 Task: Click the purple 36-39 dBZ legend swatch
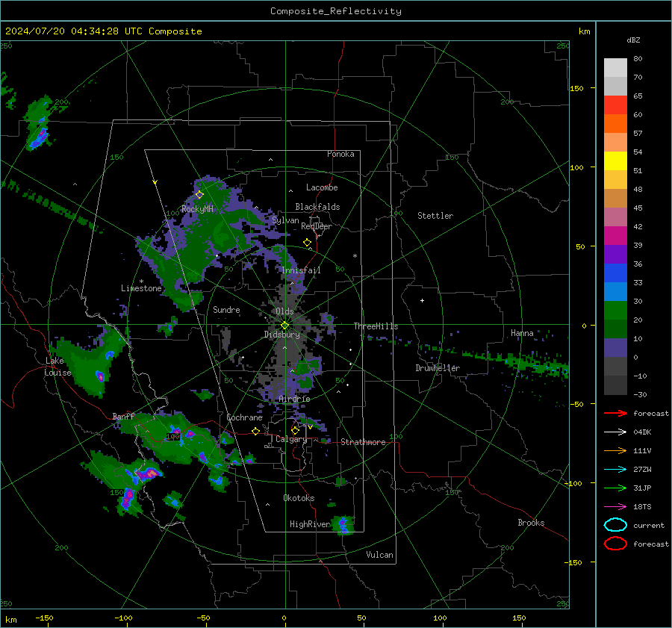pos(615,255)
